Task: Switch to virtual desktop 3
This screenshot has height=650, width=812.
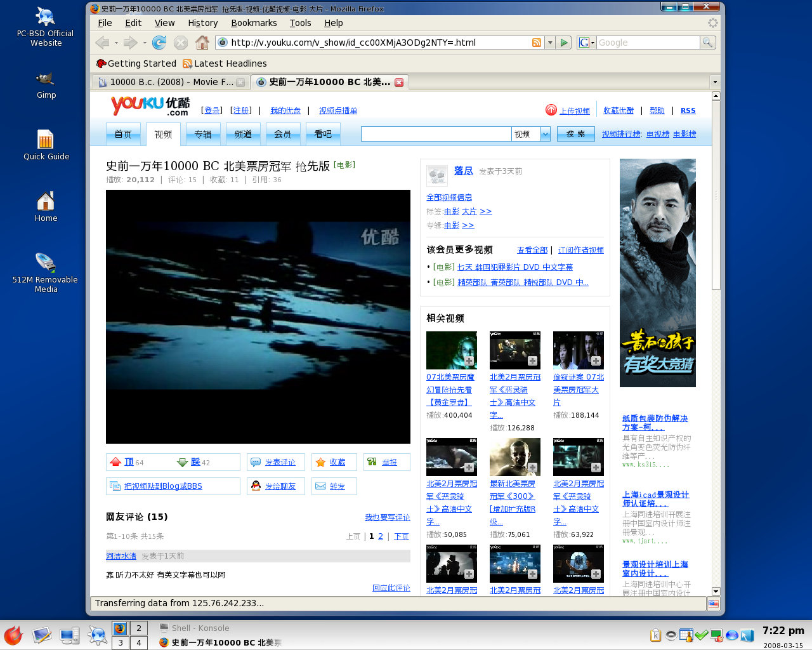Action: pyautogui.click(x=121, y=642)
